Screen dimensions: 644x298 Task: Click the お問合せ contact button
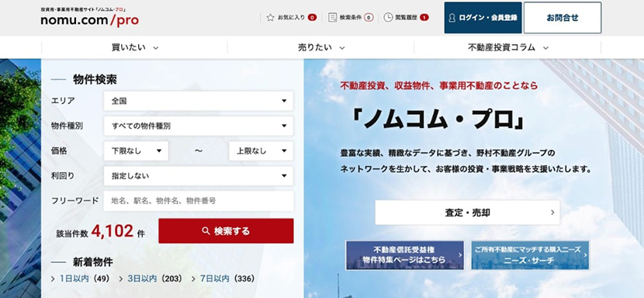click(x=563, y=18)
